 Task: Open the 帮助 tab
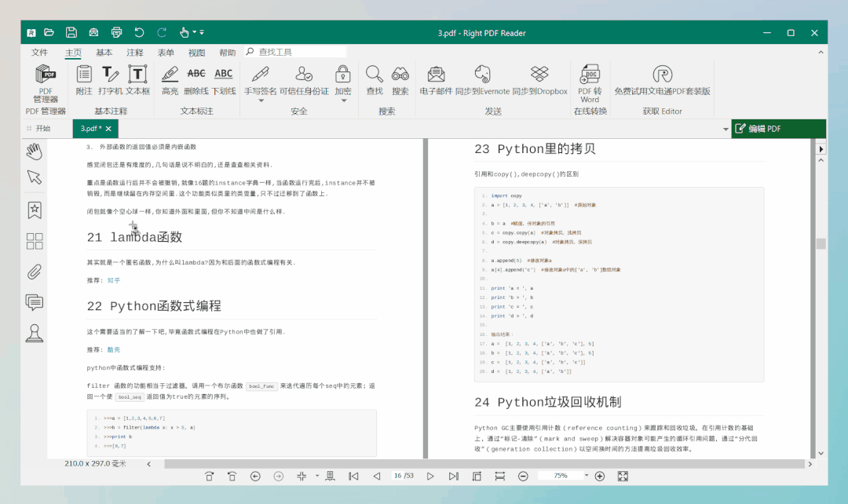click(227, 53)
